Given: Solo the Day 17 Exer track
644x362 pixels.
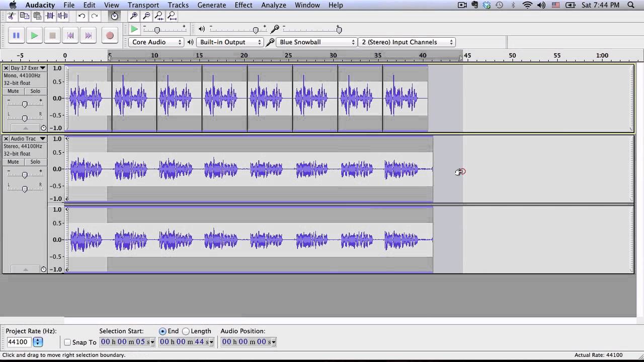Looking at the screenshot, I should [35, 91].
